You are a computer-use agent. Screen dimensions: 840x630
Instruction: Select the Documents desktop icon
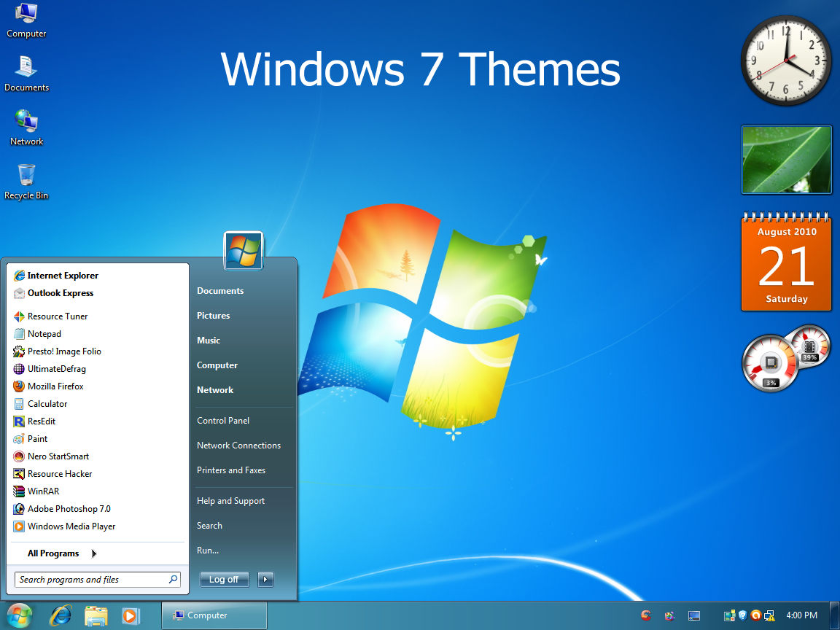(x=26, y=74)
